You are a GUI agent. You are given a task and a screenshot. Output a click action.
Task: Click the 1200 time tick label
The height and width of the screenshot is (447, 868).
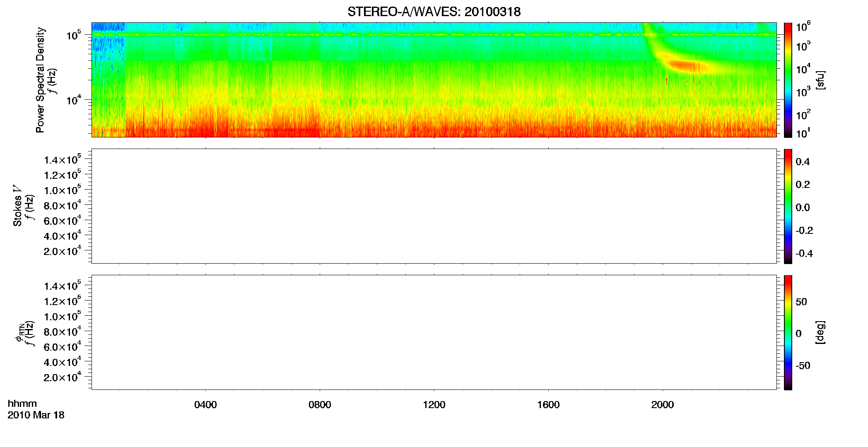[x=434, y=405]
